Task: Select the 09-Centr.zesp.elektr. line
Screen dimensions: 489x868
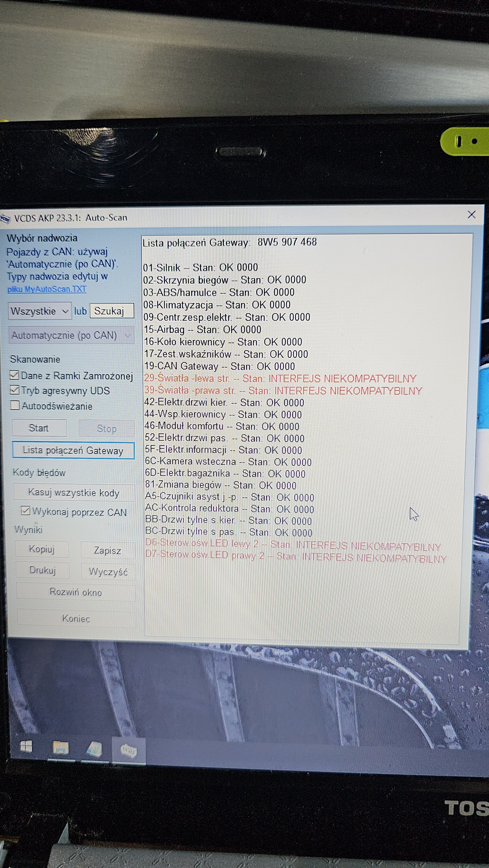Action: 227,317
